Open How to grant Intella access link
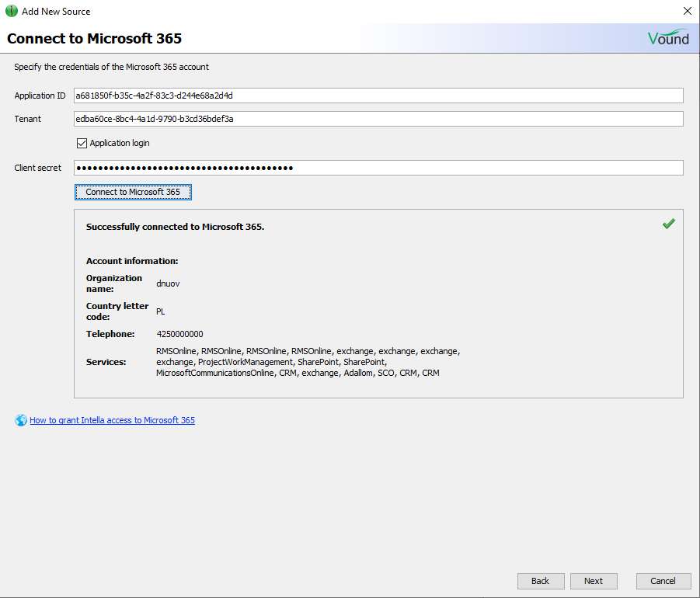Viewport: 700px width, 598px height. tap(112, 420)
